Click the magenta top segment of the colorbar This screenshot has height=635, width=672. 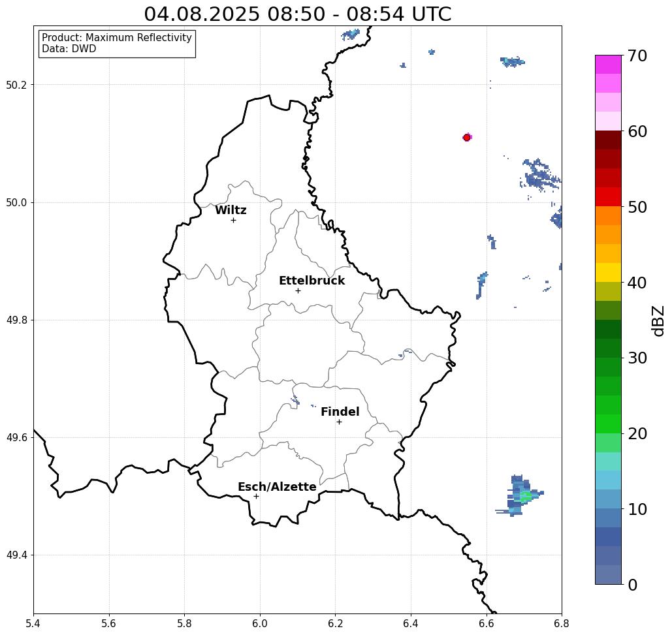pos(608,65)
